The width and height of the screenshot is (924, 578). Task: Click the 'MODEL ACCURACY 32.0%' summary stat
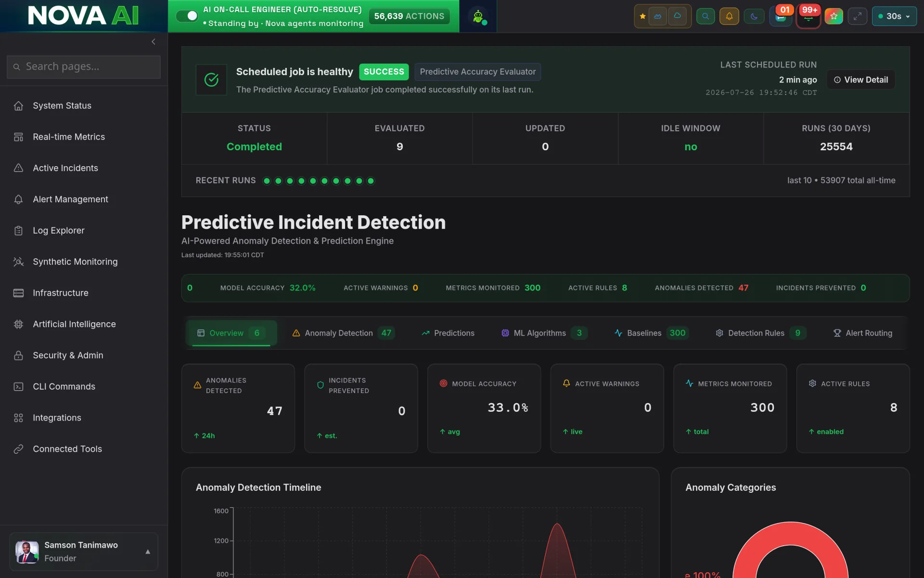tap(268, 288)
